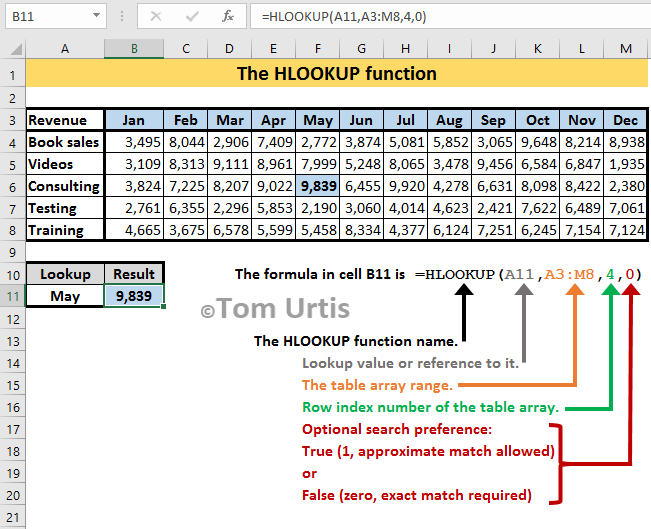
Task: Click the Cancel X formula bar icon
Action: (x=156, y=16)
